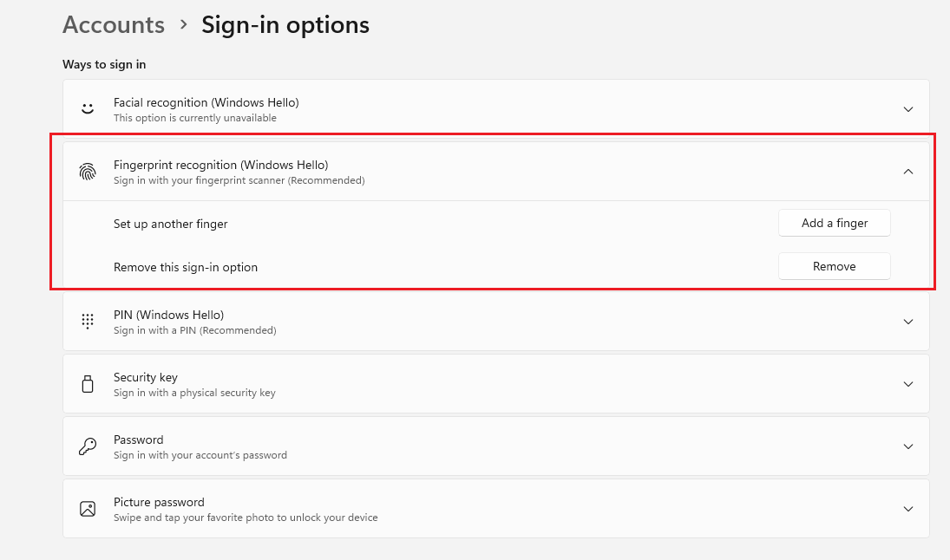Click the facial recognition smiley icon

87,108
